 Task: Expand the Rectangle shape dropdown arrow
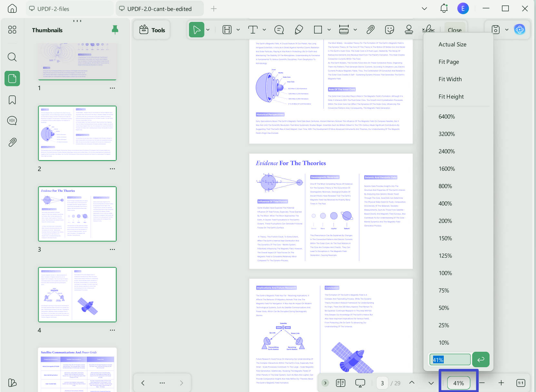(329, 30)
